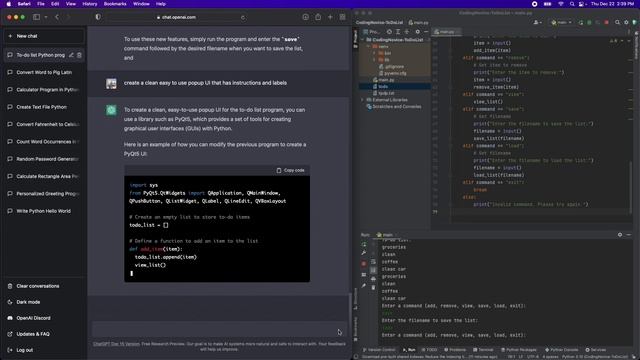Open the Python Packages tab
The height and width of the screenshot is (360, 640).
tap(519, 350)
